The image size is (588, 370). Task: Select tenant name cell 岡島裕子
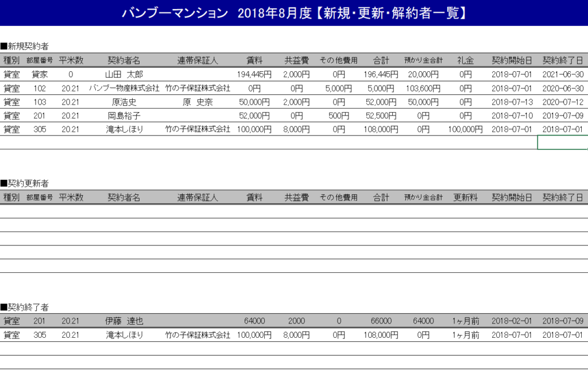(x=124, y=115)
